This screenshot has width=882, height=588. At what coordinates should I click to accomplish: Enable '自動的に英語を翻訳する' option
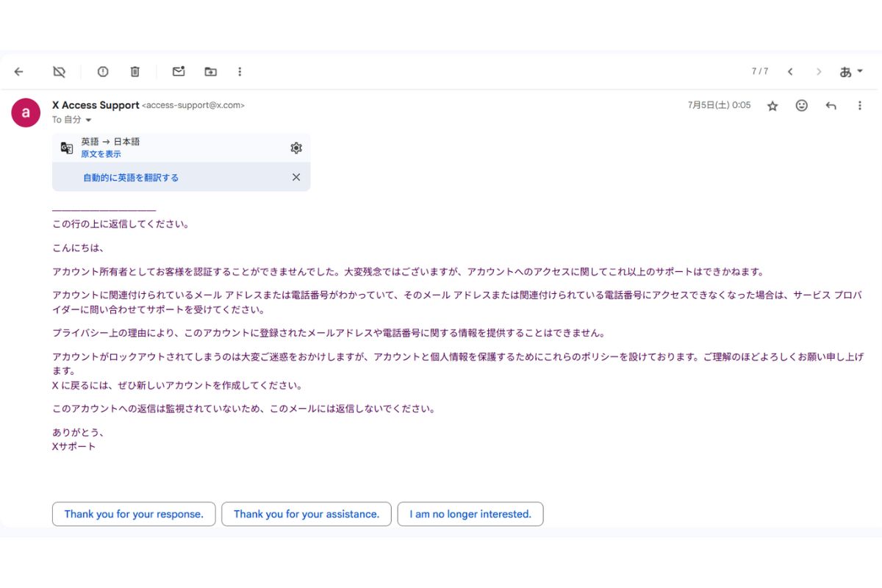(131, 177)
